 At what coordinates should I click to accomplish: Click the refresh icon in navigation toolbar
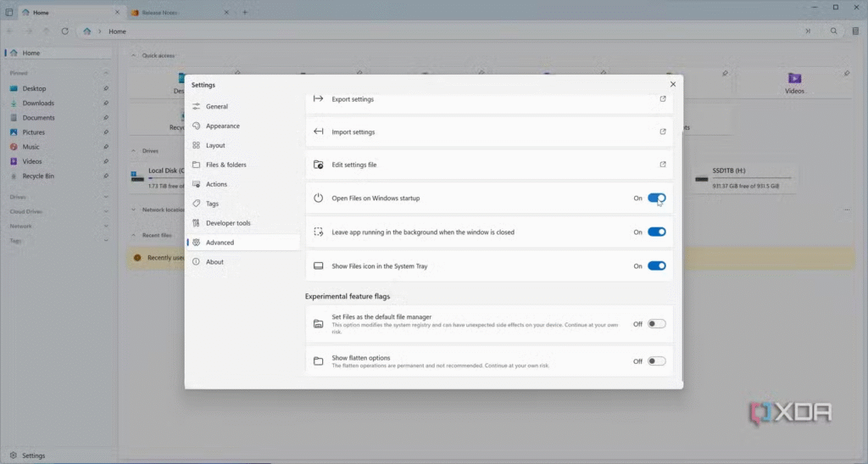pyautogui.click(x=64, y=31)
